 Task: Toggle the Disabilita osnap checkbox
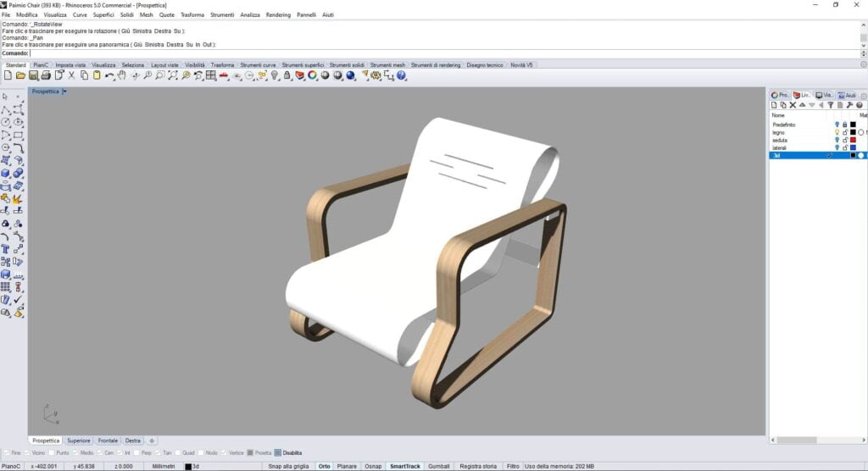[x=278, y=452]
